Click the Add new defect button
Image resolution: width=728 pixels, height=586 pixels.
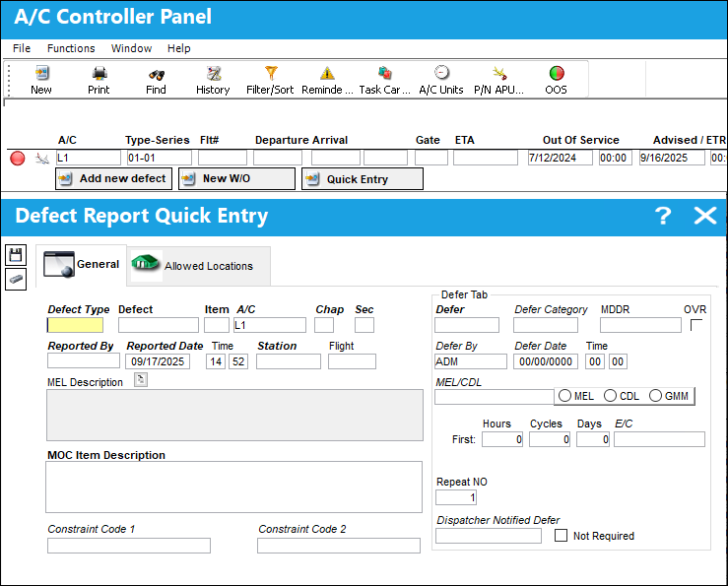(113, 179)
